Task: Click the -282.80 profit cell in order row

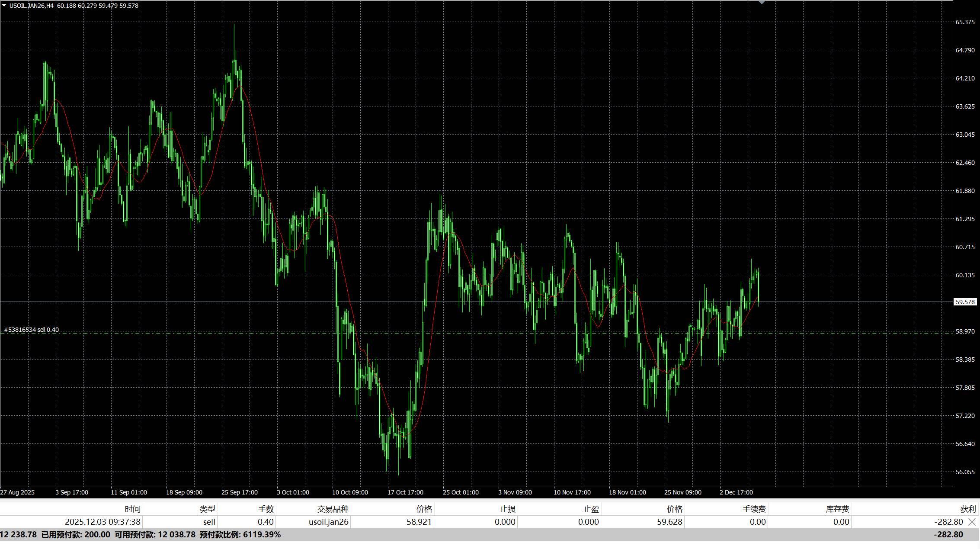Action: pos(948,522)
